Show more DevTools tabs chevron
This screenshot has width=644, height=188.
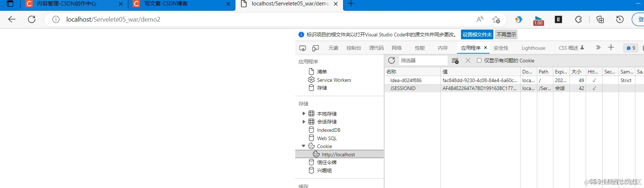click(x=598, y=48)
